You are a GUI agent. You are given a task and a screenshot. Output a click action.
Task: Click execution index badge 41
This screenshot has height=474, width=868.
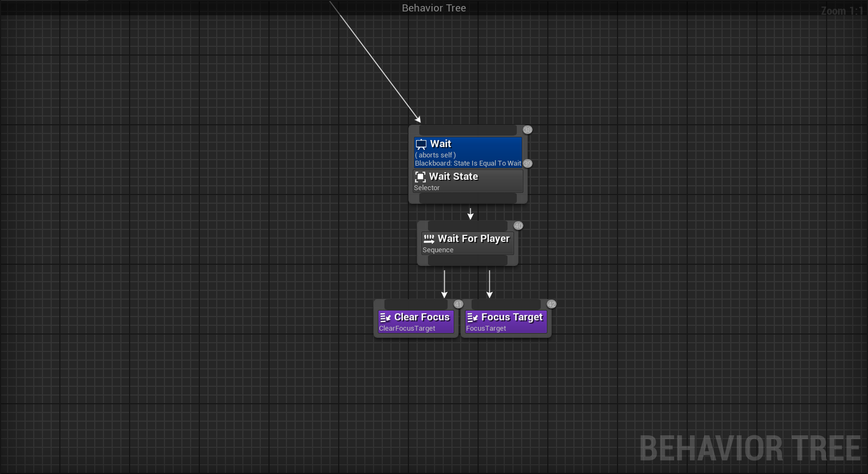click(x=459, y=304)
